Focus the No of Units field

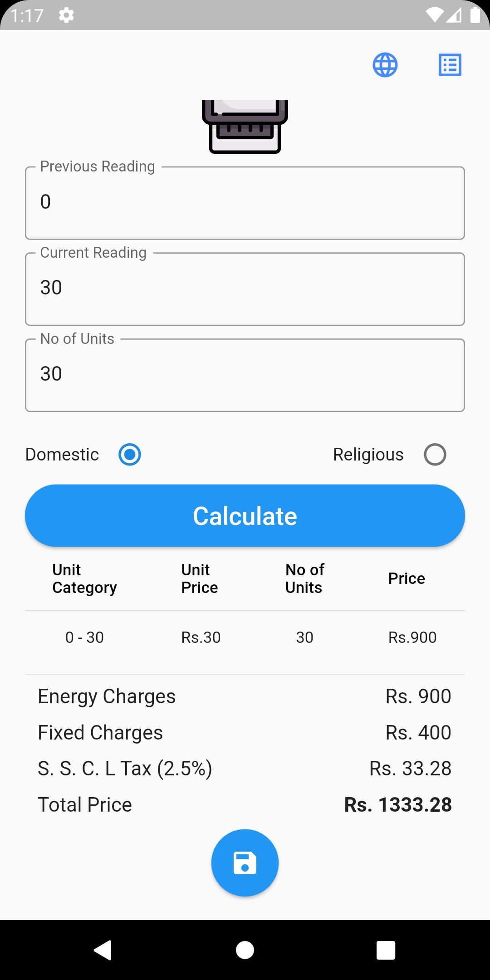tap(245, 375)
